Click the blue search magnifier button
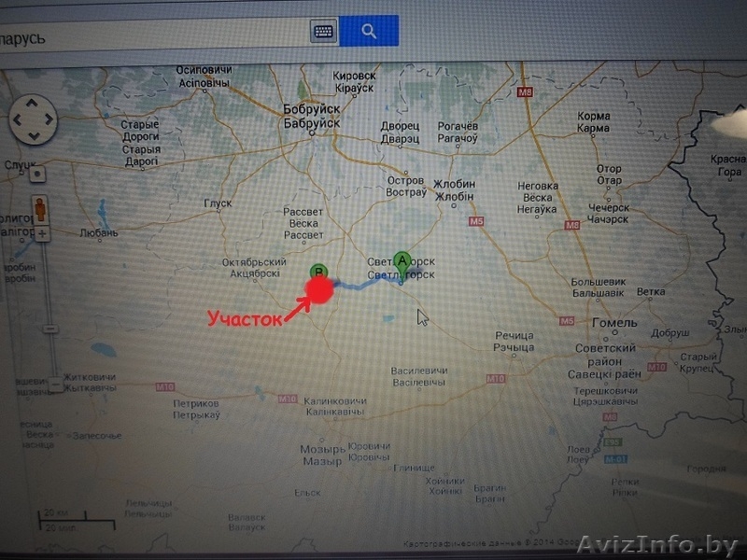 click(x=369, y=31)
